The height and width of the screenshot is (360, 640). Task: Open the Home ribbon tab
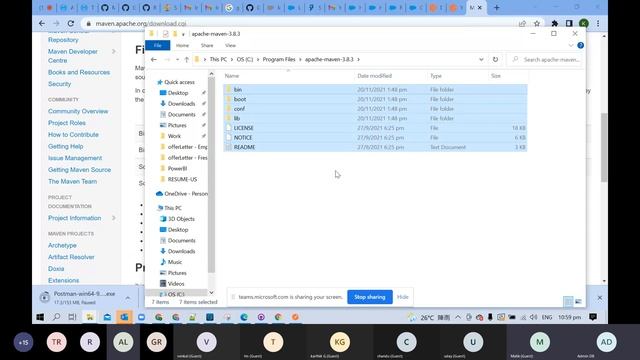182,45
